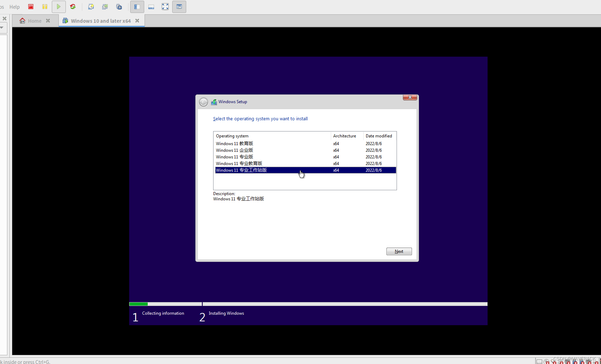Click the green Power On play icon
The height and width of the screenshot is (364, 601).
coord(59,7)
